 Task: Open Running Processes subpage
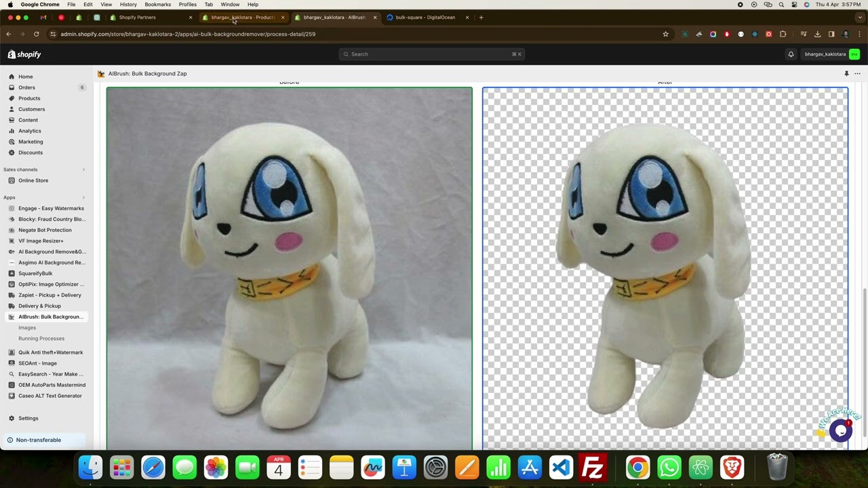[41, 338]
